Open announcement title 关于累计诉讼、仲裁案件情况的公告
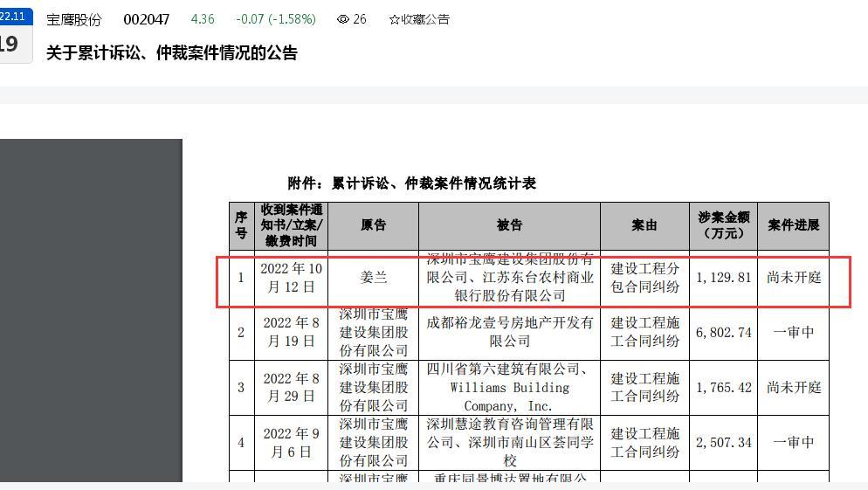The height and width of the screenshot is (490, 868). point(172,52)
